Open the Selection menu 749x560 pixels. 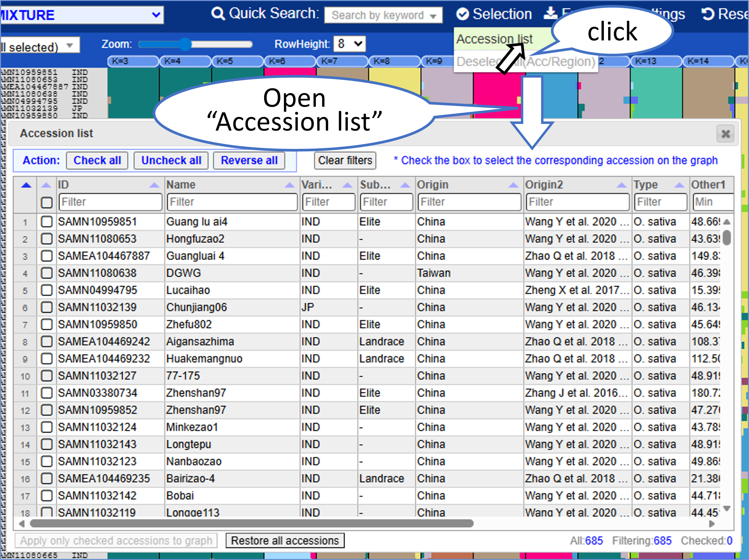[x=494, y=14]
